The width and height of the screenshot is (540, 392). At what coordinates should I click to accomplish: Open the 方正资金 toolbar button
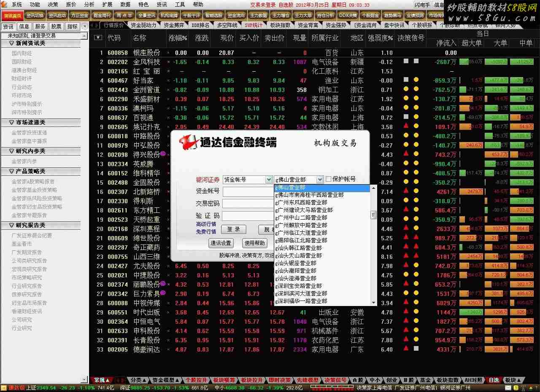pyautogui.click(x=79, y=16)
